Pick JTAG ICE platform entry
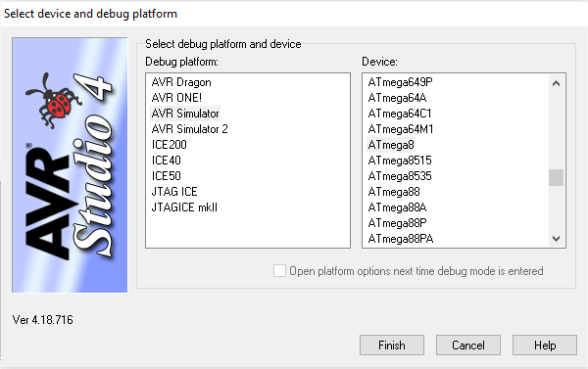This screenshot has height=369, width=588. tap(174, 192)
